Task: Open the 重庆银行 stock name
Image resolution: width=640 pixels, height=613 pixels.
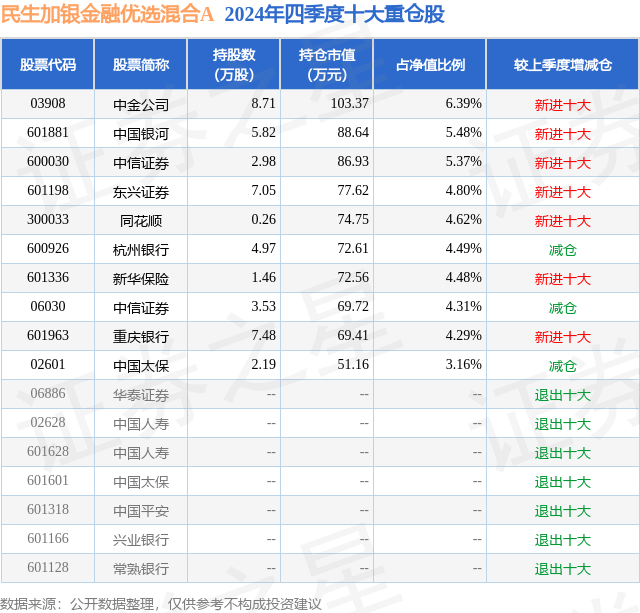Action: point(141,336)
